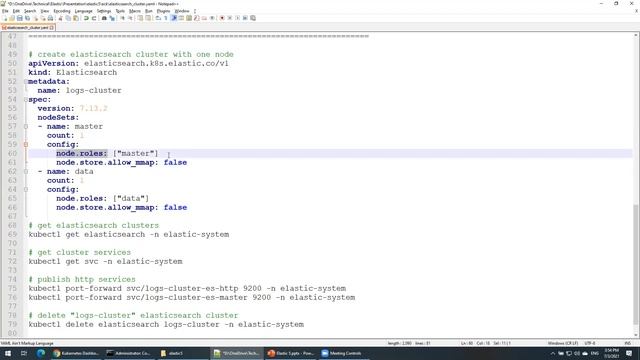Collapse the spec block at line 54
640x360 pixels.
[x=26, y=100]
